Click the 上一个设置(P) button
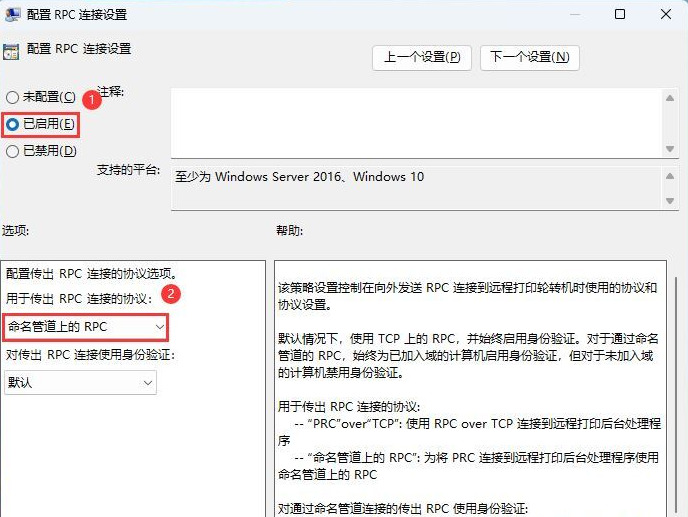Image resolution: width=688 pixels, height=517 pixels. tap(422, 57)
